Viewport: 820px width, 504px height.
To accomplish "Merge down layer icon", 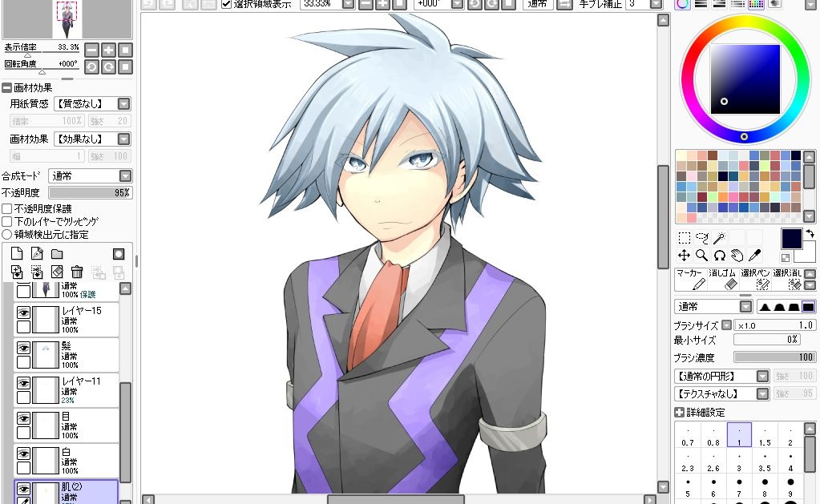I will 37,272.
